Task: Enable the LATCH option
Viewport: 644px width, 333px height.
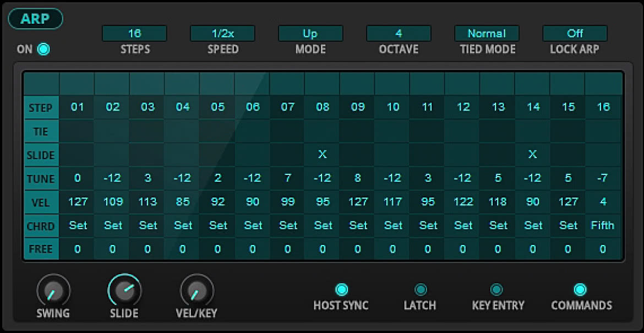Action: [420, 290]
